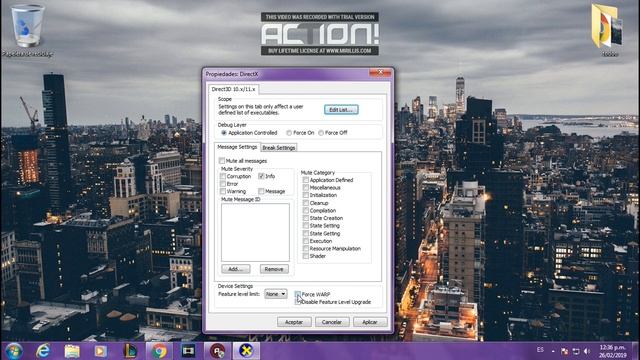Screen dimensions: 640x360
Task: Click Add message ID button
Action: tap(236, 269)
